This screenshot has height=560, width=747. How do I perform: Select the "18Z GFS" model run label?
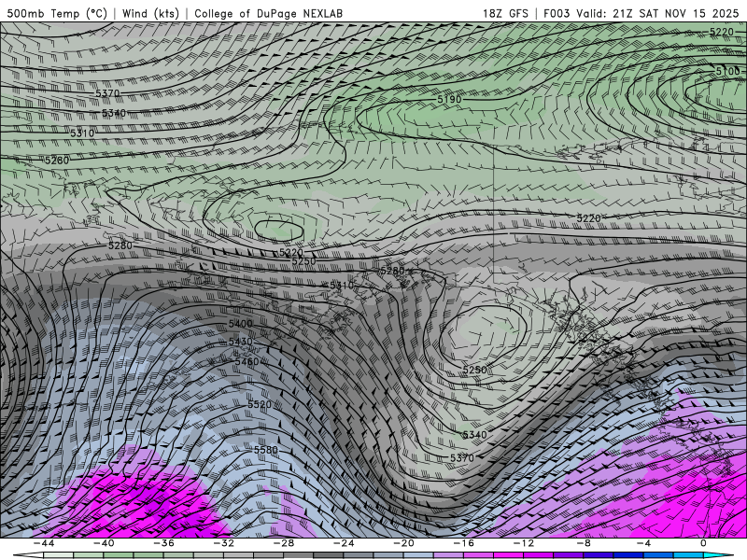pyautogui.click(x=505, y=13)
